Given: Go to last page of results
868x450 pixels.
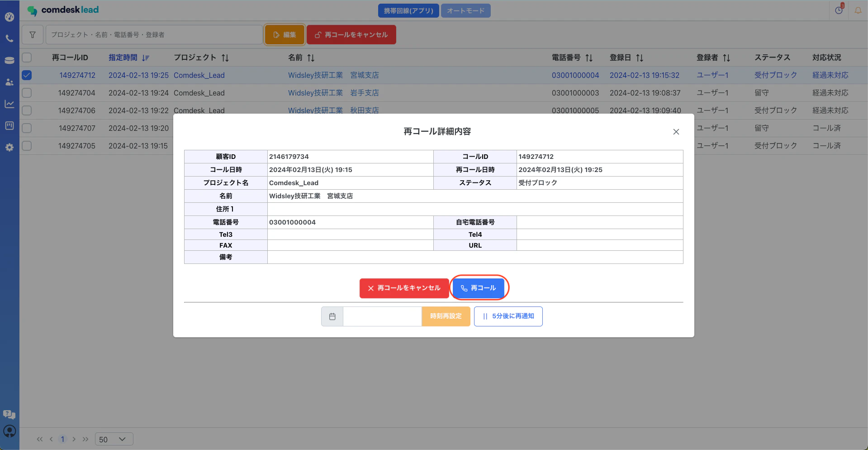Looking at the screenshot, I should [x=85, y=439].
